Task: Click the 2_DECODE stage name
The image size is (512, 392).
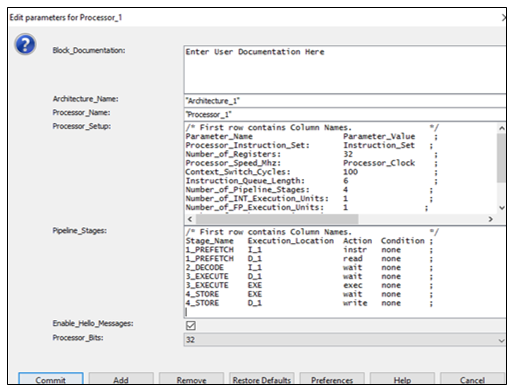Action: click(x=205, y=267)
